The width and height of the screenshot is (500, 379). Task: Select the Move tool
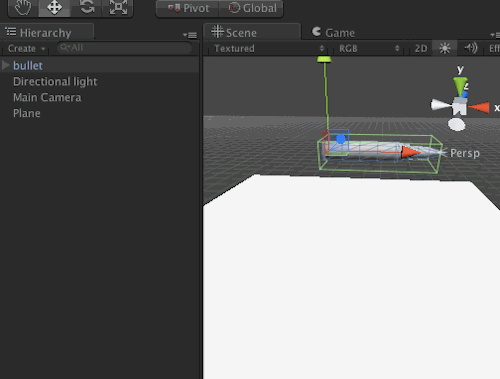[x=54, y=8]
